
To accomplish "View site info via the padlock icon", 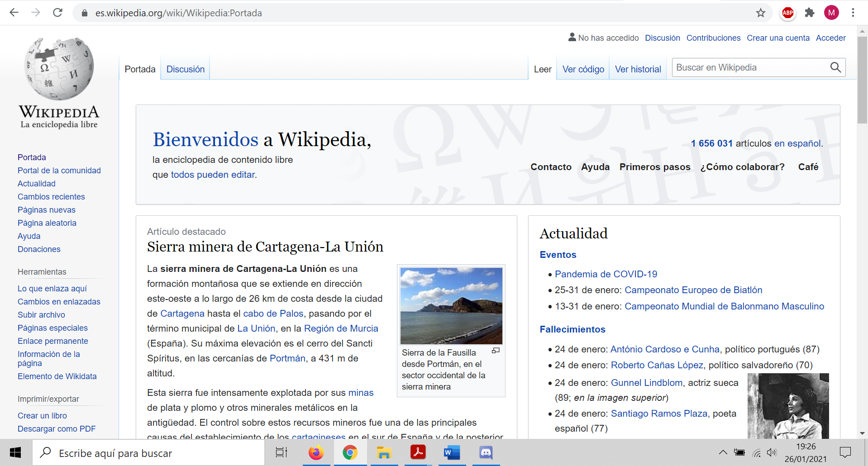I will [x=84, y=13].
